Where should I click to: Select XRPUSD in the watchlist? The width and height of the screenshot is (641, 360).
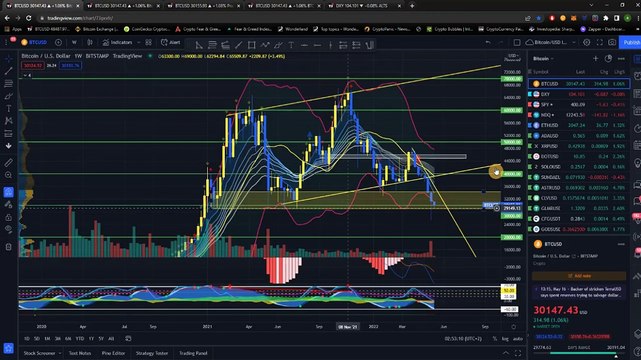[579, 146]
